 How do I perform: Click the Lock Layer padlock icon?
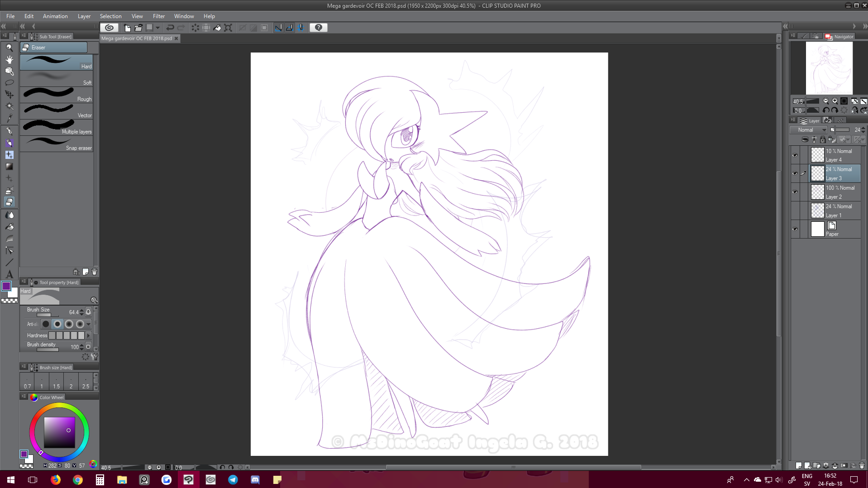click(823, 140)
